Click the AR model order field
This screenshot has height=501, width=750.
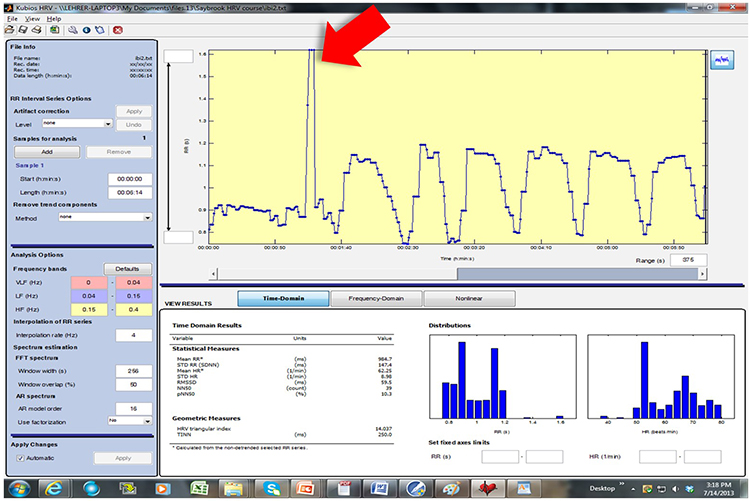coord(134,409)
